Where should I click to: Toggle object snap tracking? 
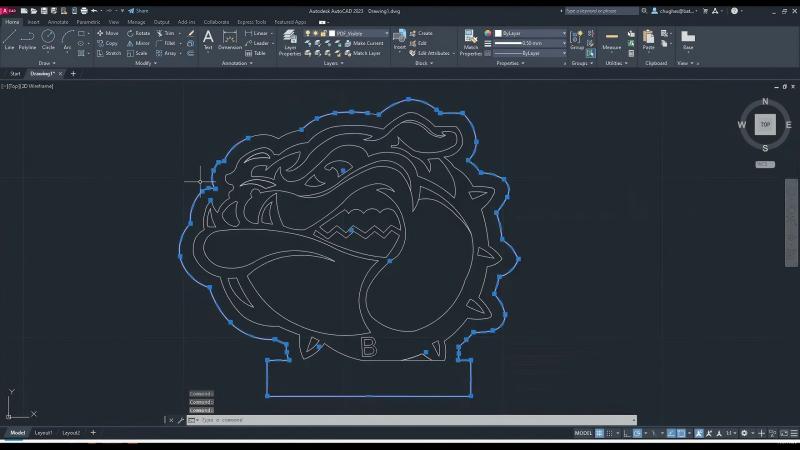671,433
